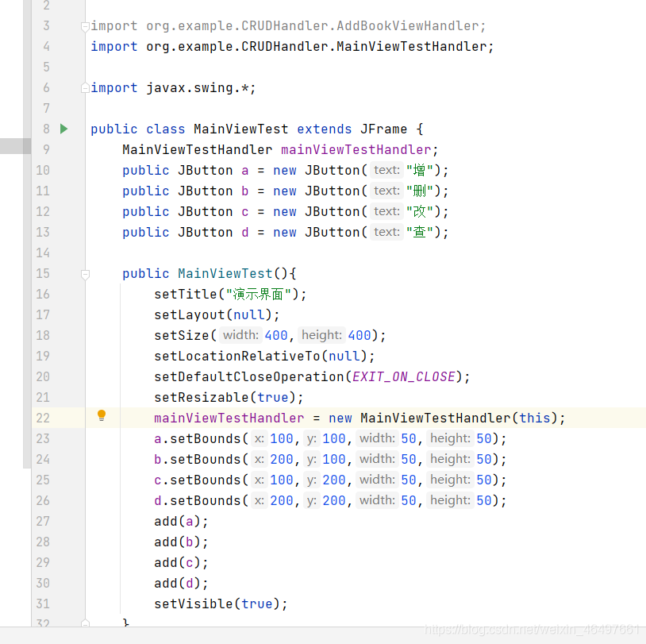Screen dimensions: 646x644
Task: Click the JFrame class name
Action: [x=383, y=129]
